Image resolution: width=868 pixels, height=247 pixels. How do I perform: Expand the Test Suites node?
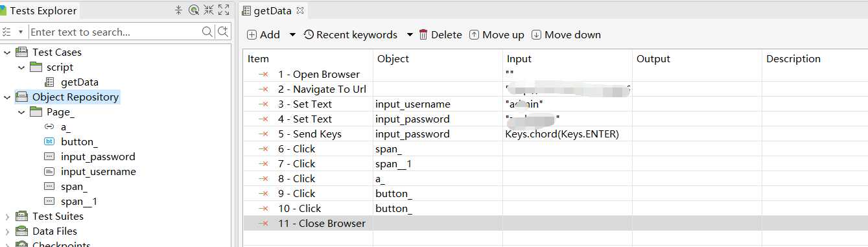6,216
